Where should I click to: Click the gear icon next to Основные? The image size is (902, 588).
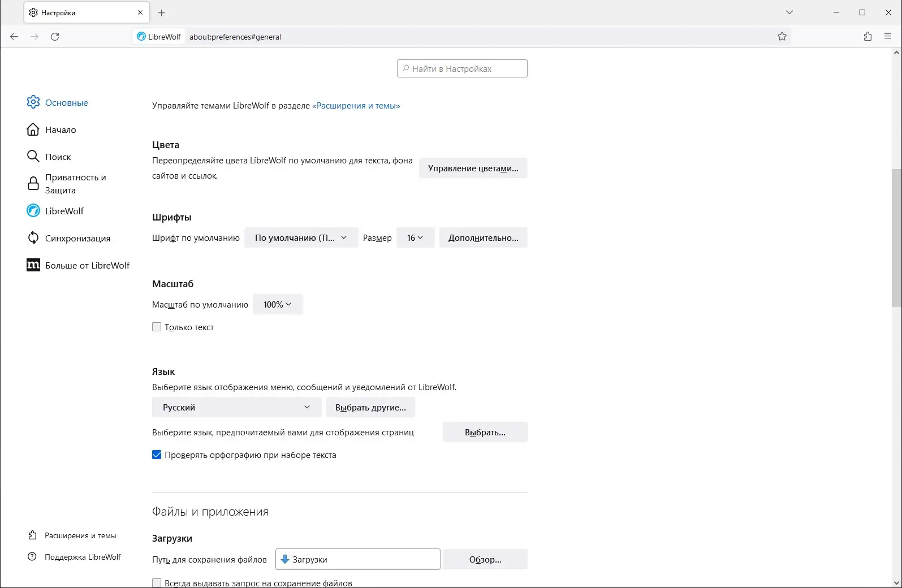click(33, 102)
